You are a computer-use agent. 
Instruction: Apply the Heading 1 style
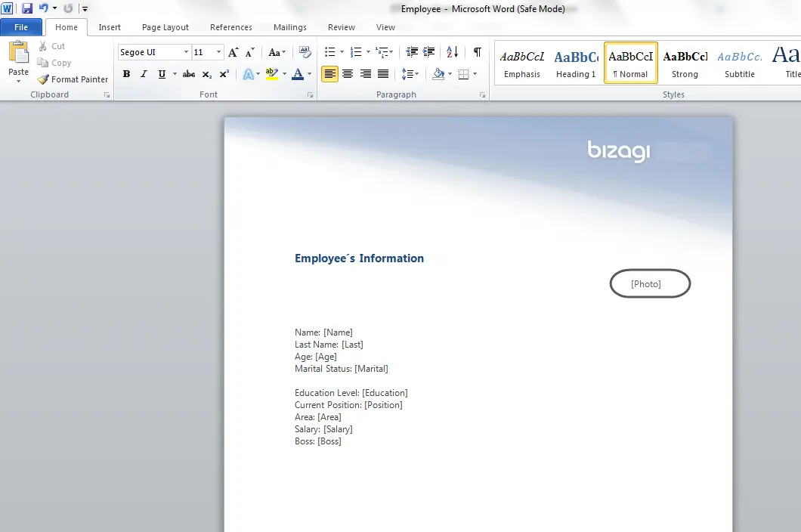click(x=576, y=63)
